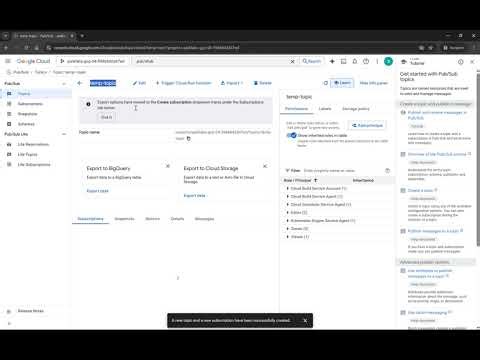Open Lite Reservations in sidebar
This screenshot has width=480, height=360.
click(x=36, y=144)
